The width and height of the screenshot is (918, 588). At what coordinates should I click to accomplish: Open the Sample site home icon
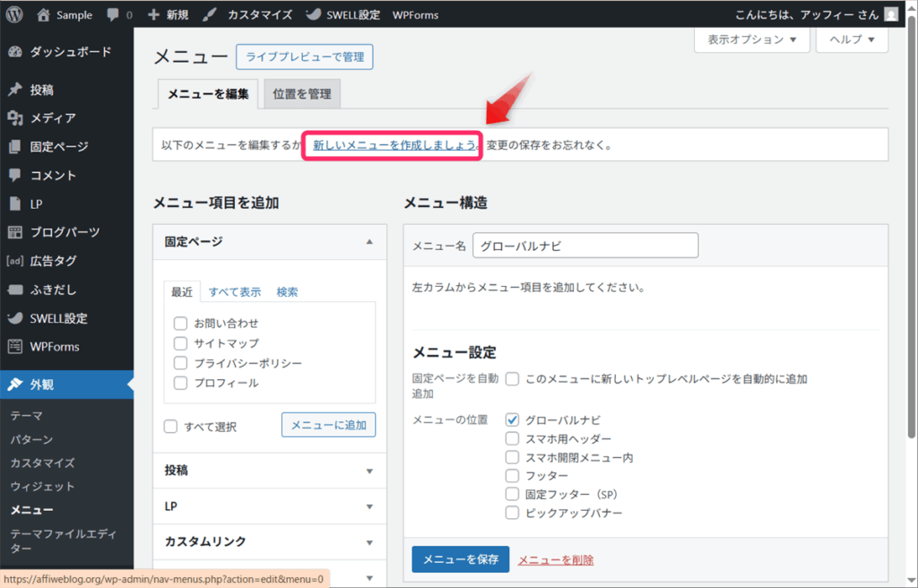click(x=43, y=14)
